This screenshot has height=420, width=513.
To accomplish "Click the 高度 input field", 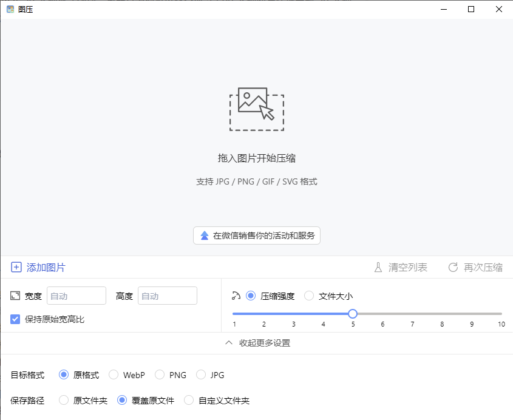I will pos(168,296).
